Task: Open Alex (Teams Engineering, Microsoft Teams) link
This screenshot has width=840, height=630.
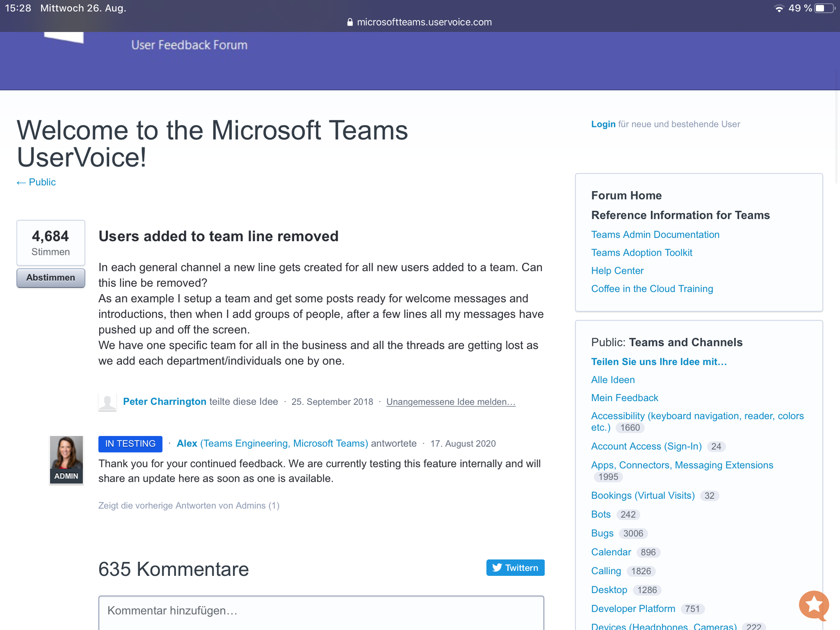Action: pyautogui.click(x=272, y=444)
